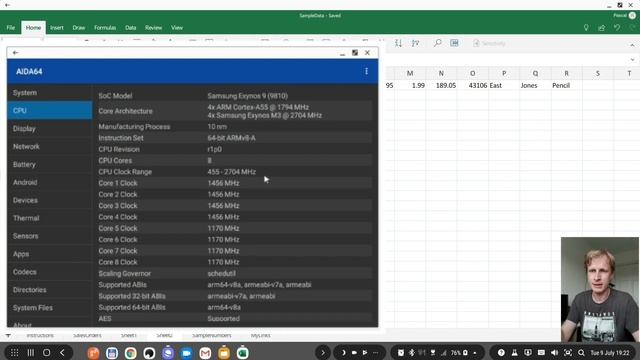Click the taskbar volume speaker icon
This screenshot has width=640, height=360.
point(554,353)
